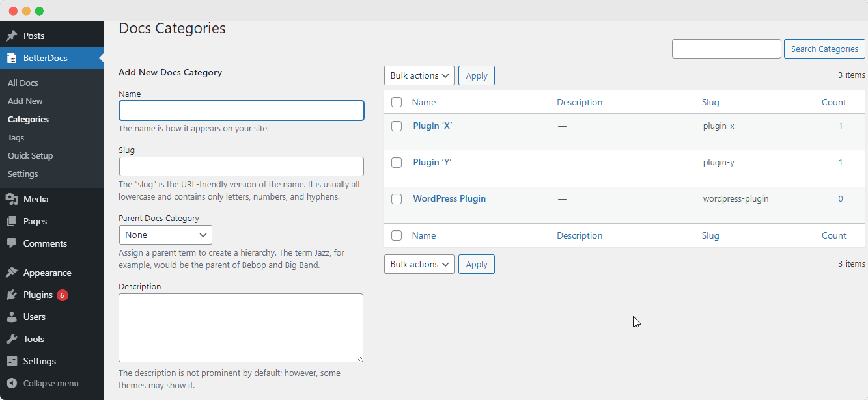
Task: Click the Plugins plug icon
Action: [x=12, y=295]
